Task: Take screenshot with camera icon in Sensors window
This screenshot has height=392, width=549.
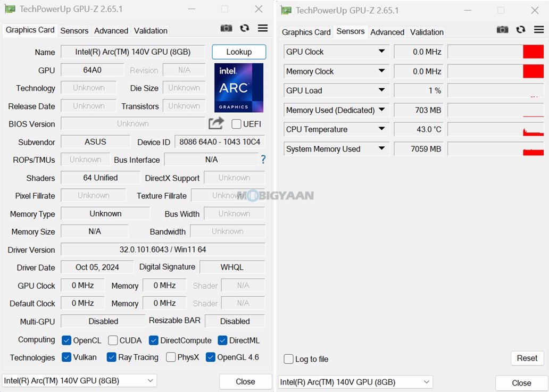Action: coord(502,30)
